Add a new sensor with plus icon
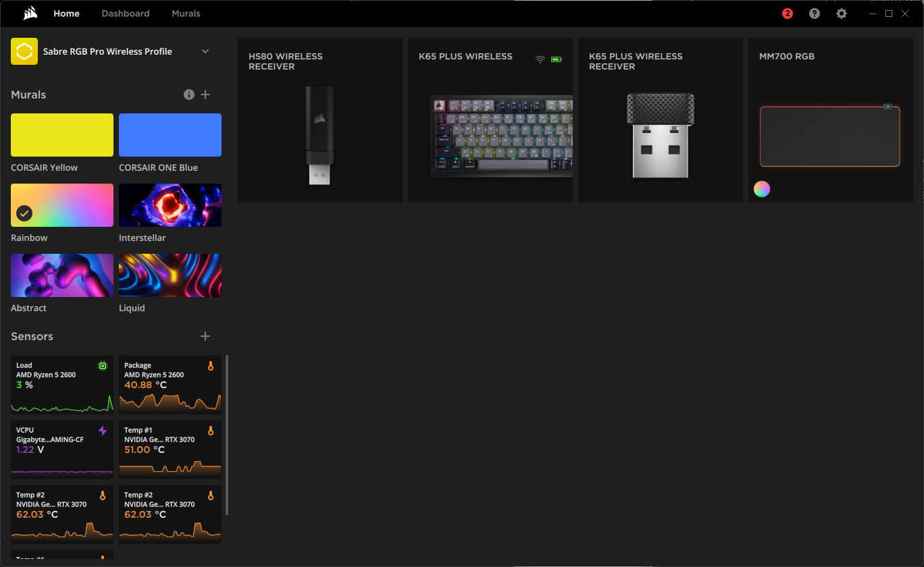The width and height of the screenshot is (924, 567). (x=206, y=336)
